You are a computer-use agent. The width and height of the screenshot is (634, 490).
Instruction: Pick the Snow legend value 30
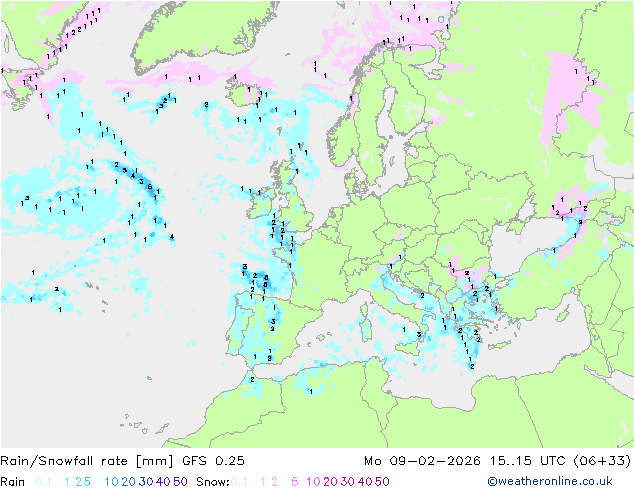pyautogui.click(x=348, y=482)
